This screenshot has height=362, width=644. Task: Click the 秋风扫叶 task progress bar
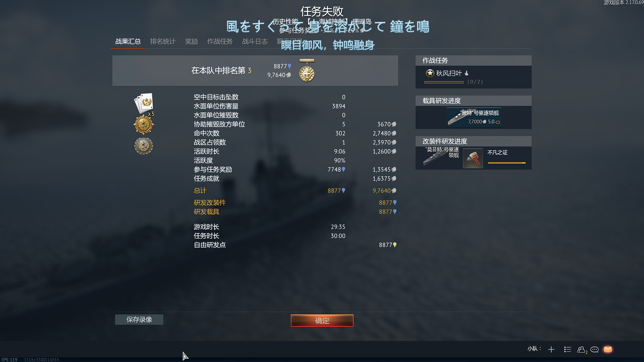(444, 82)
